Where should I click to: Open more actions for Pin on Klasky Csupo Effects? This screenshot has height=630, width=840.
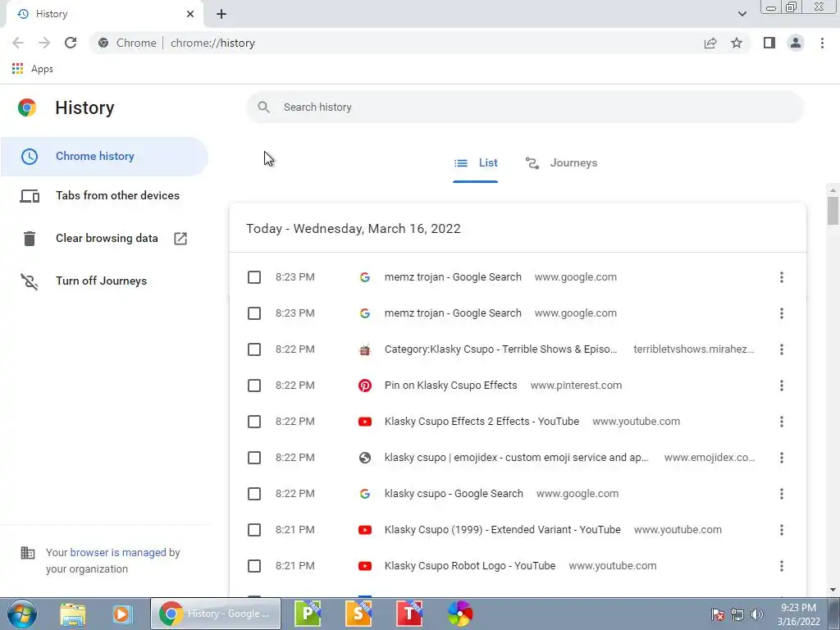[x=782, y=386]
